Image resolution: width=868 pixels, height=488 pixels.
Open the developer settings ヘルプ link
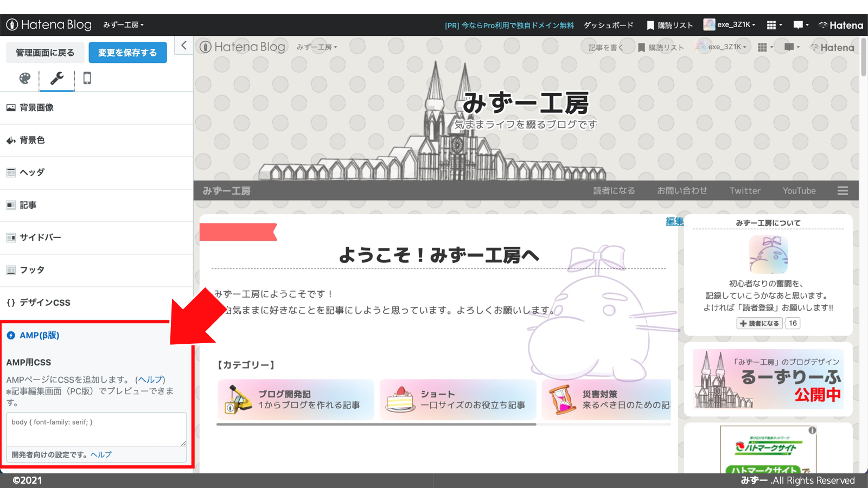tap(101, 454)
